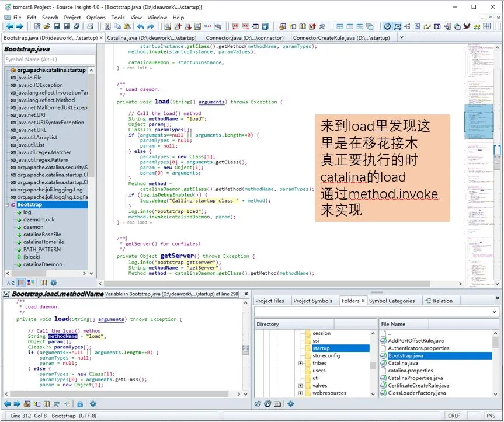Switch to the ConnectorCreateRule.java tab
504x422 pixels.
[x=342, y=37]
